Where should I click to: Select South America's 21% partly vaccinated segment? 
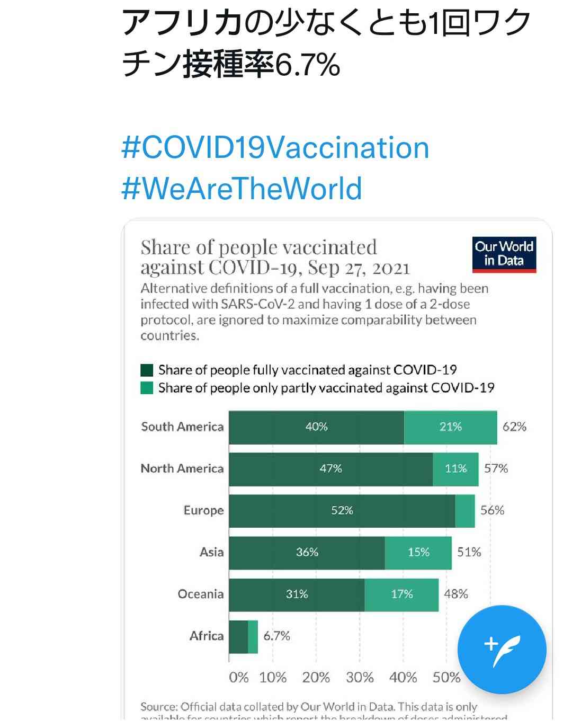[x=450, y=427]
